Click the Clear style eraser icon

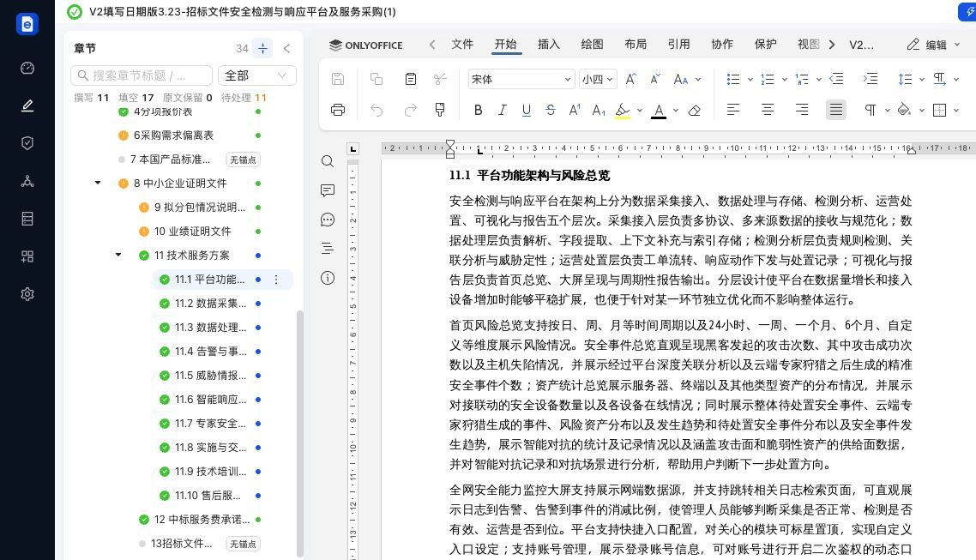[695, 110]
